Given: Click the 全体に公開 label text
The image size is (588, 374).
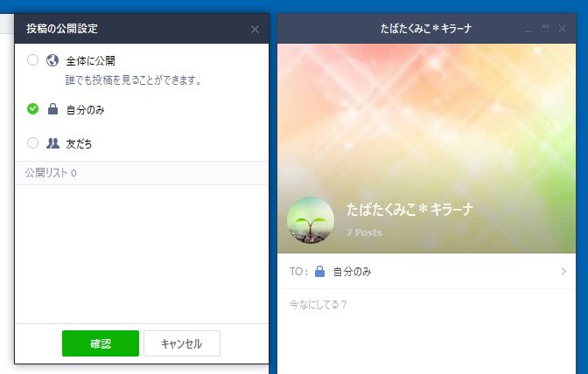Looking at the screenshot, I should [90, 60].
